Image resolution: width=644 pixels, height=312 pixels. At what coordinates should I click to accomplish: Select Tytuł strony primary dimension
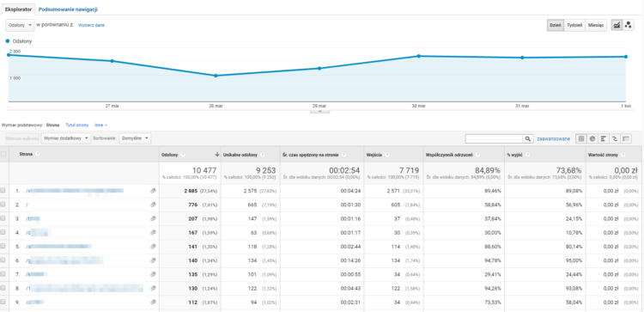[76, 125]
